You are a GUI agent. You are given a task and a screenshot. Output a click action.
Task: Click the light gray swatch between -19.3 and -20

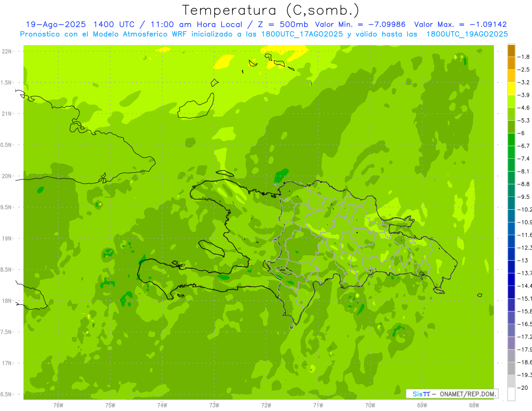511,381
